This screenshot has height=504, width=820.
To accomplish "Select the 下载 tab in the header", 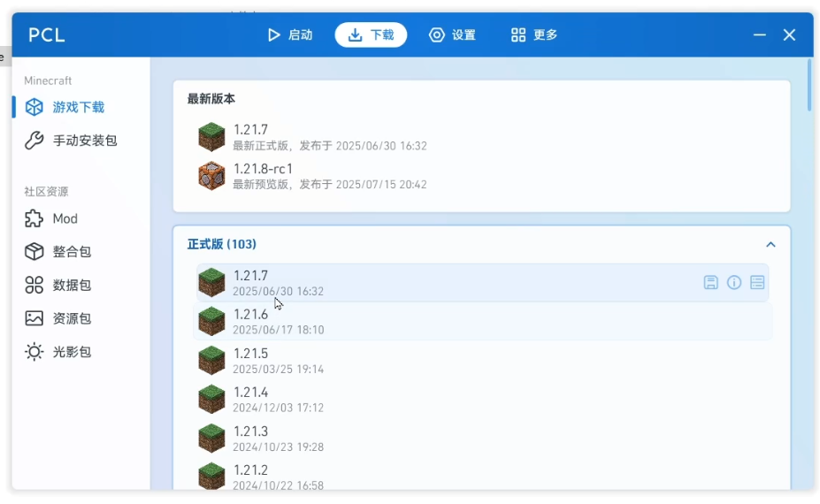I will 371,35.
